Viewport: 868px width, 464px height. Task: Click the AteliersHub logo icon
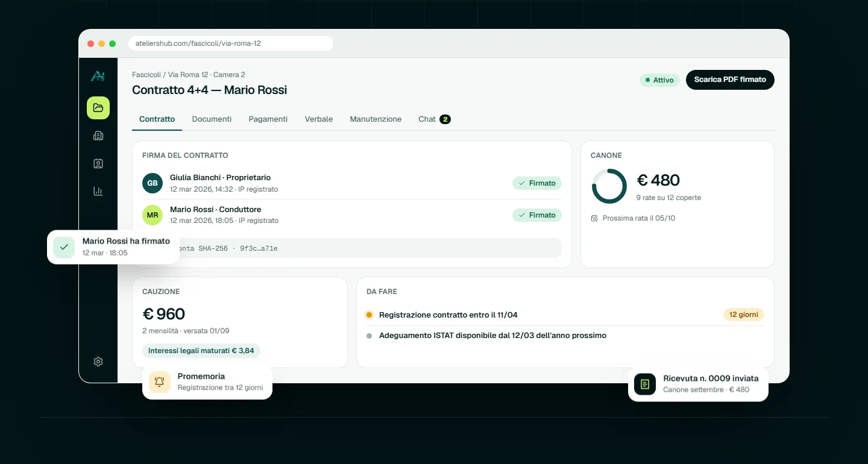98,76
